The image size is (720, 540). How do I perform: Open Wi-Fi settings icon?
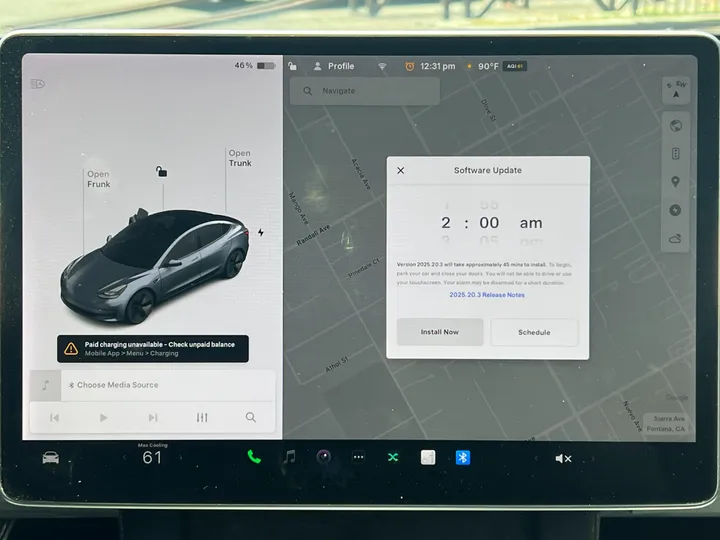click(382, 67)
